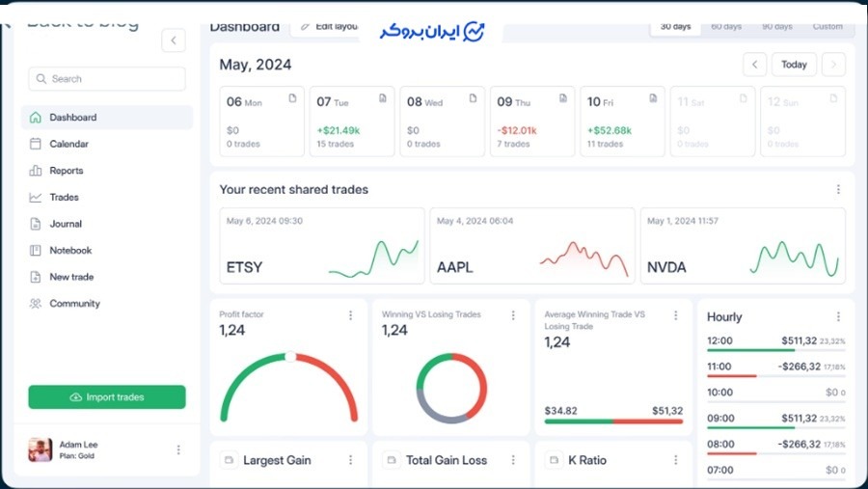Collapse the sidebar with the chevron button
868x489 pixels.
coord(173,40)
